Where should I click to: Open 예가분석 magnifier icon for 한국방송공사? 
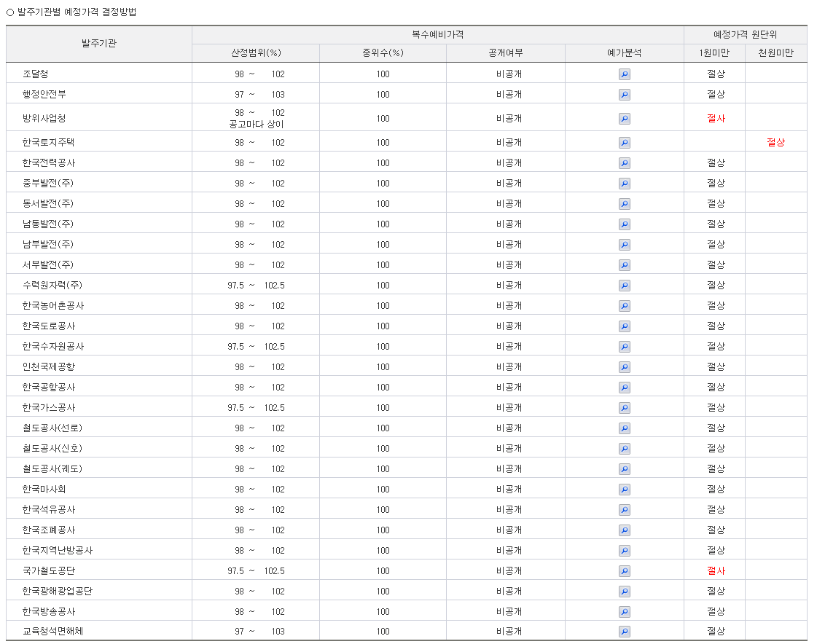624,612
